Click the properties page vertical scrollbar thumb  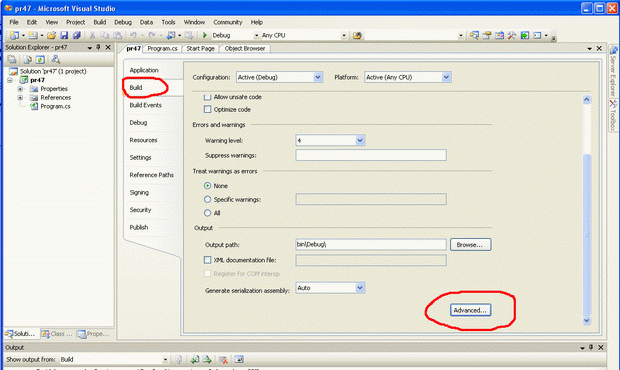(587, 235)
